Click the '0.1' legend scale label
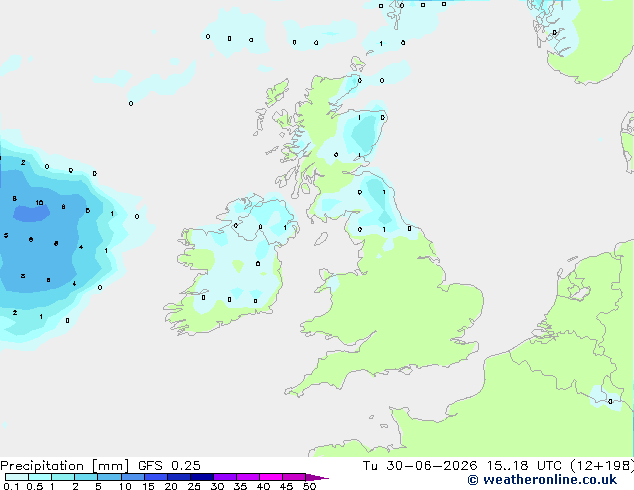Viewport: 634px width, 490px height. pos(11,486)
